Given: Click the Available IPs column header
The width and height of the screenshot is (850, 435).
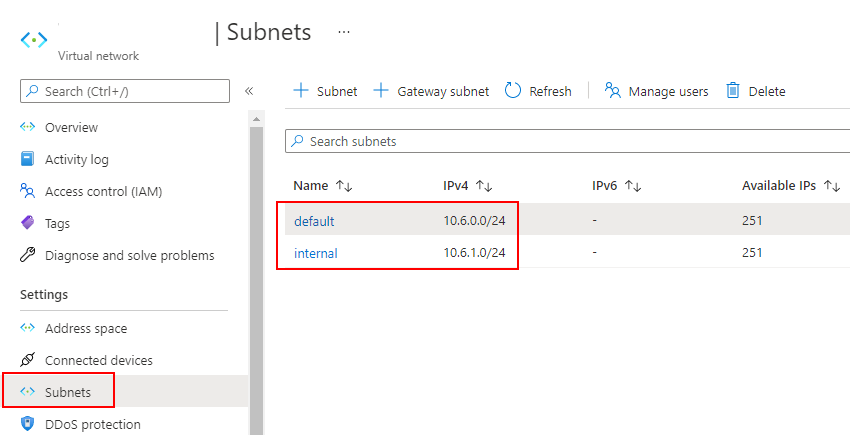Looking at the screenshot, I should point(779,186).
